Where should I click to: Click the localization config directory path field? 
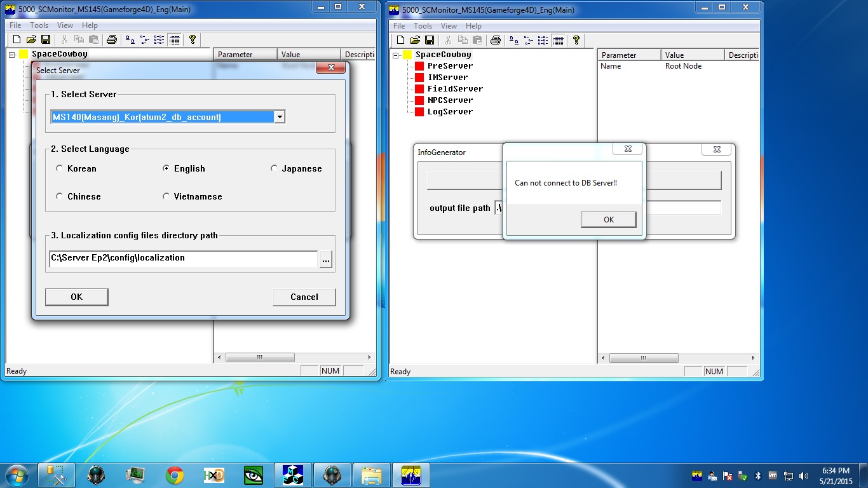click(x=183, y=259)
